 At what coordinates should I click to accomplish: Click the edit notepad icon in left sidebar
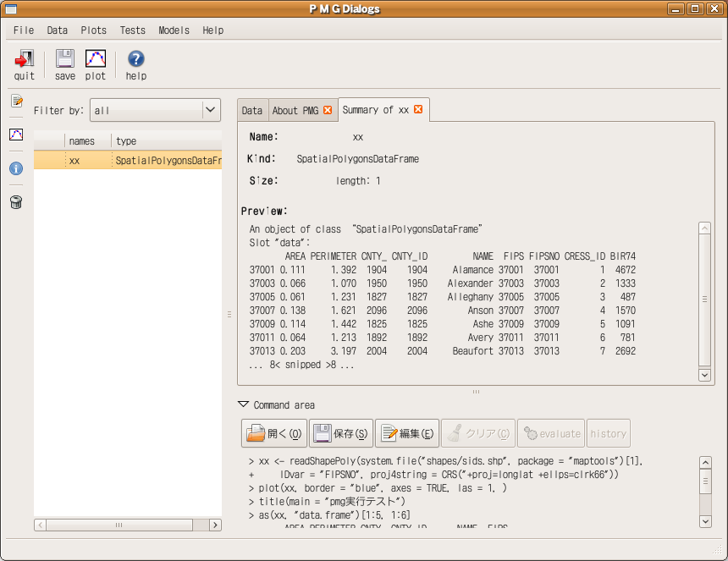tap(16, 102)
